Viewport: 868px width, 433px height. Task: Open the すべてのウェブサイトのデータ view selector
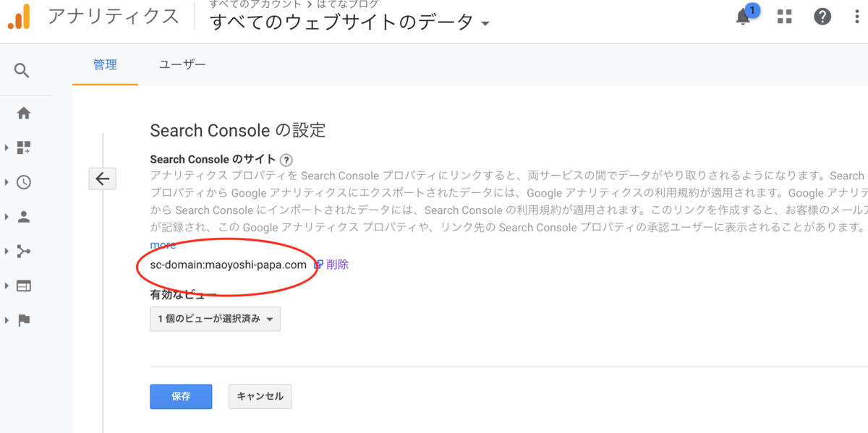pos(350,22)
